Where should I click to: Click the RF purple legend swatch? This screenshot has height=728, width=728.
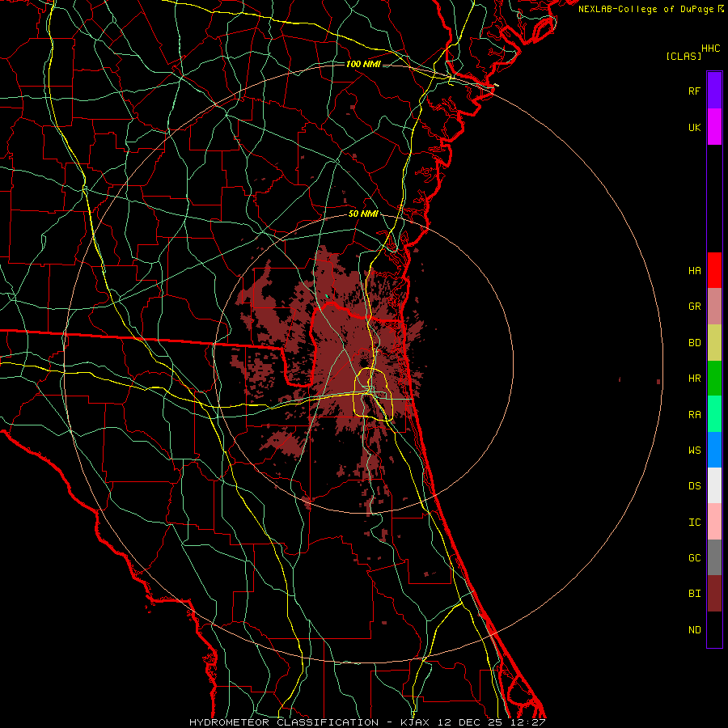tap(714, 91)
